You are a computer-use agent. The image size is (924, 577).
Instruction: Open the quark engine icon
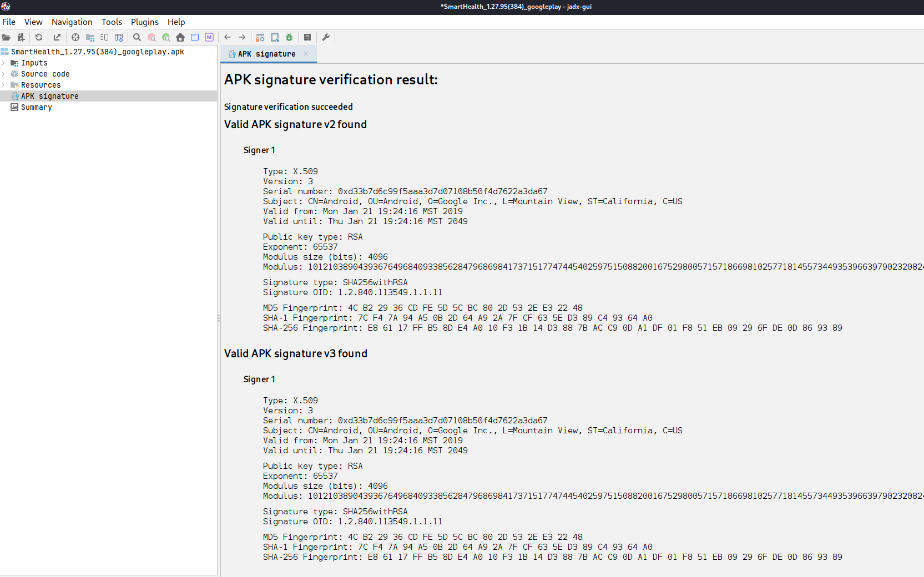pos(275,37)
